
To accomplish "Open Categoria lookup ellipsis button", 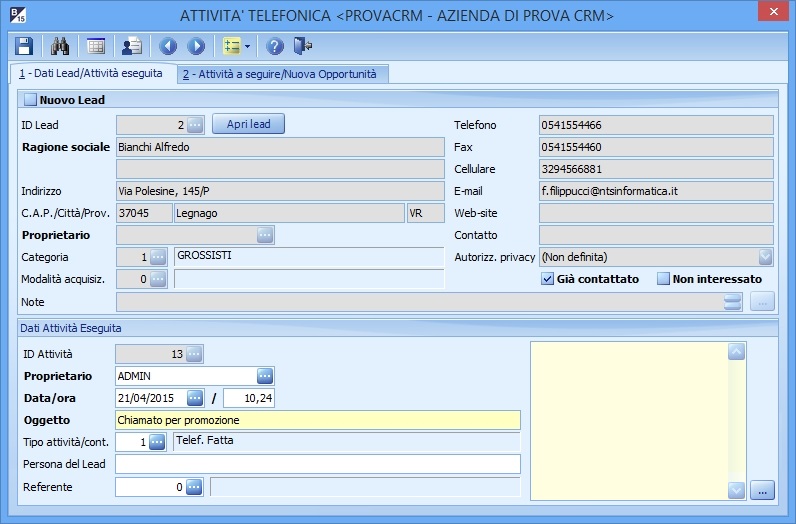I will (x=158, y=257).
